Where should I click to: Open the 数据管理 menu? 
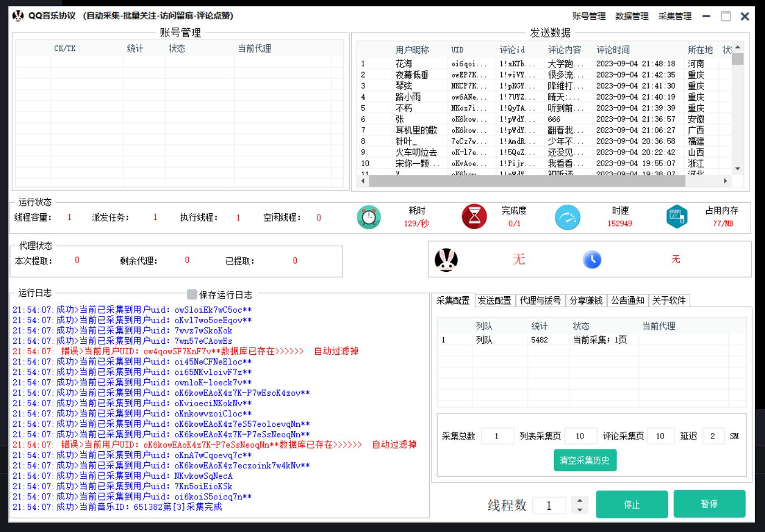click(x=631, y=16)
